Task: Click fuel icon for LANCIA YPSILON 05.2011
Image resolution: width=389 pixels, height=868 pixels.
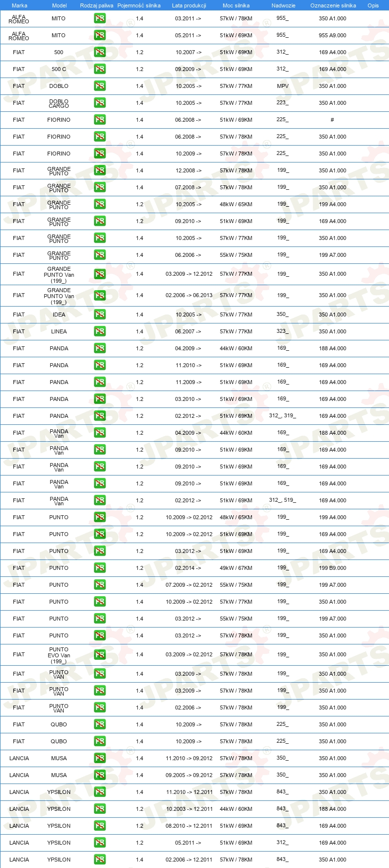Action: pos(99,843)
